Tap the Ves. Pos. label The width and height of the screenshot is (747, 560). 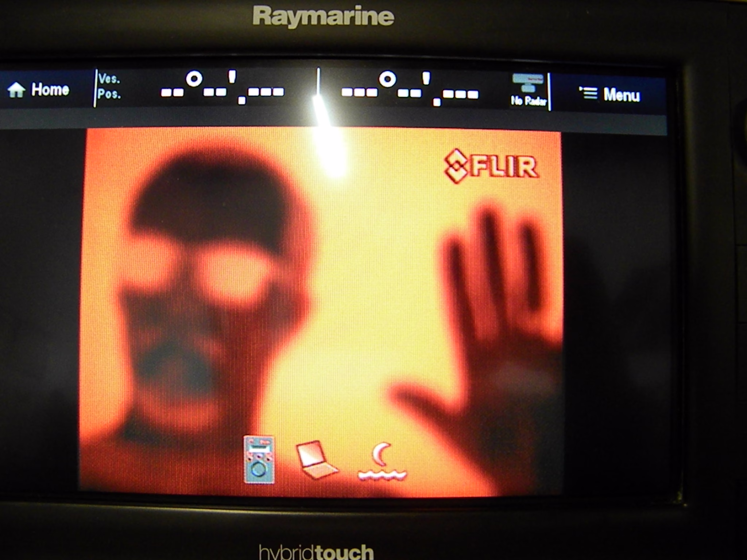tap(109, 87)
